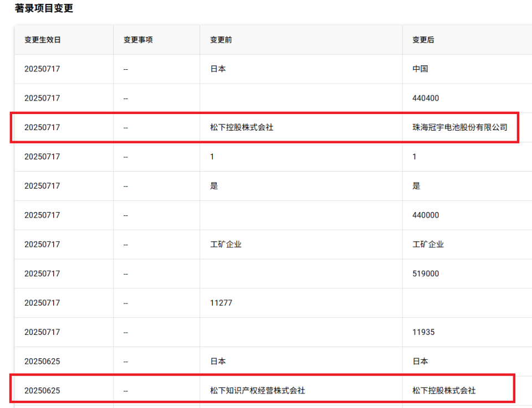The image size is (532, 408).
Task: Click the date 20250717 in the 519000 row
Action: pos(42,274)
